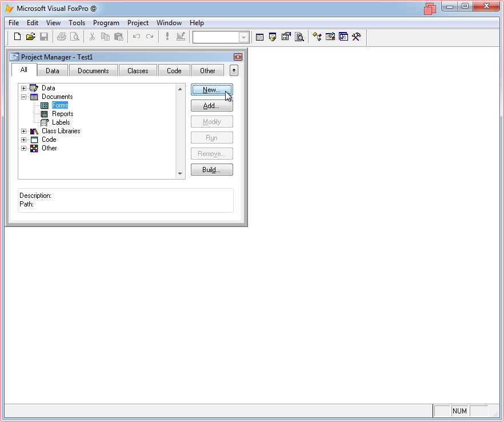Viewport: 504px width, 422px height.
Task: Open the Window menu
Action: 169,23
